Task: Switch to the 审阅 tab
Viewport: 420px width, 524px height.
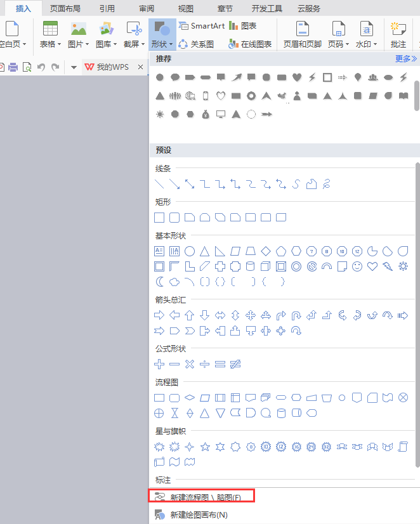Action: [147, 8]
